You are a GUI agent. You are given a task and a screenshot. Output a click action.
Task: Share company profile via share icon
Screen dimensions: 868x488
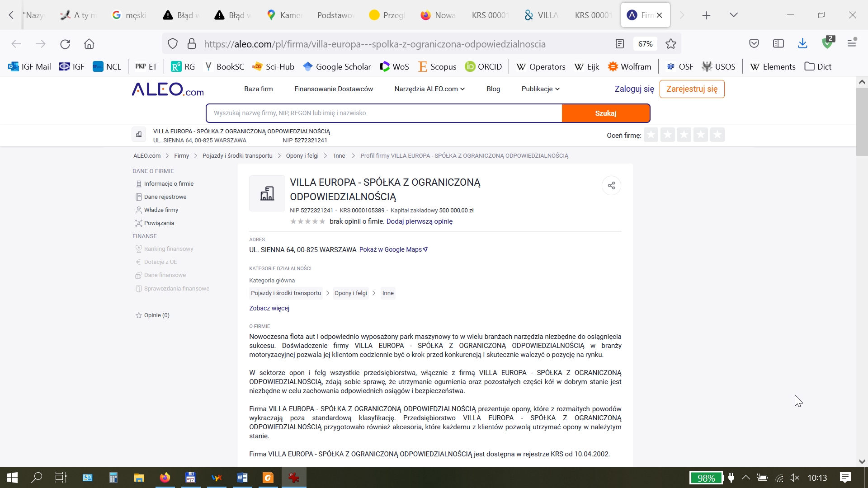(611, 186)
